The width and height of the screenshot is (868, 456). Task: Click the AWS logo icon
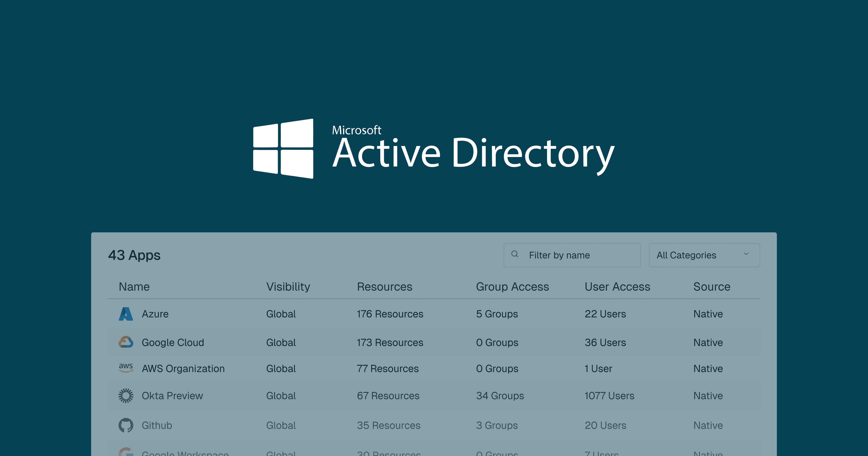[x=126, y=368]
